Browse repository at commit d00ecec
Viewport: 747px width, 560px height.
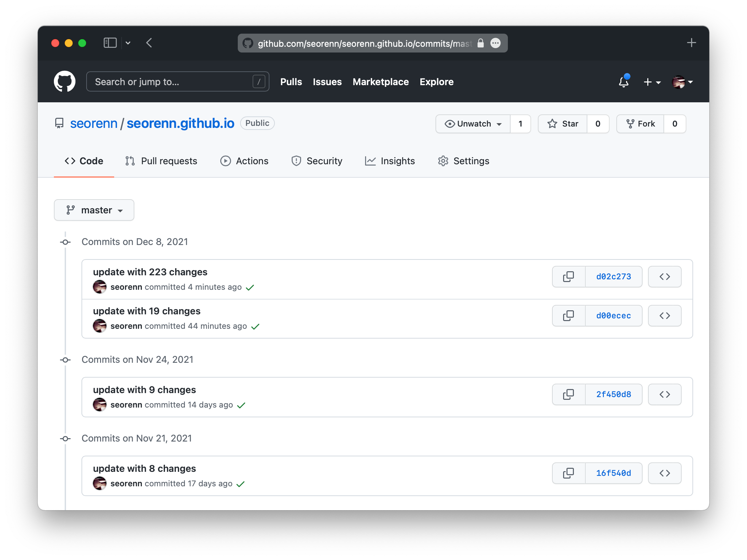click(664, 316)
